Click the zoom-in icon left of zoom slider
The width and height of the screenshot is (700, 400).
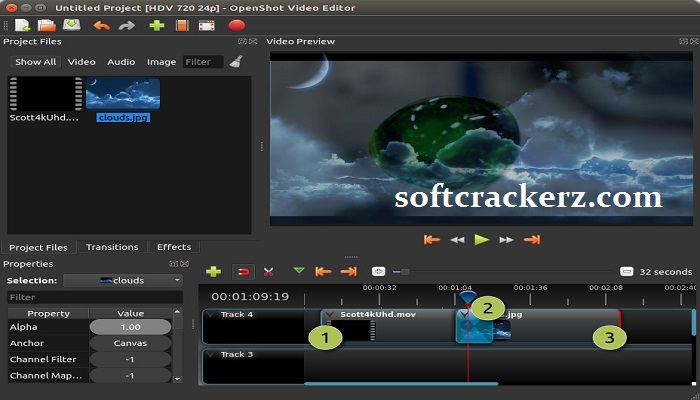[379, 271]
